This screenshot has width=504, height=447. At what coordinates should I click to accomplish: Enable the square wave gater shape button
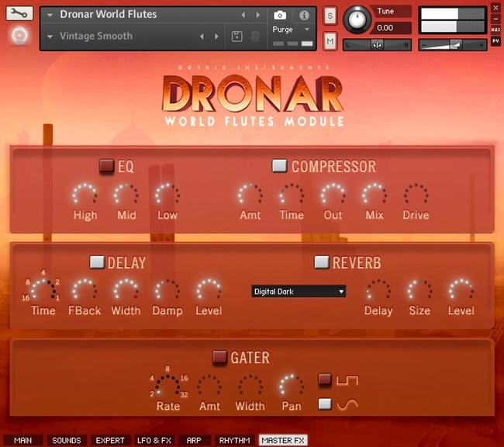click(325, 379)
